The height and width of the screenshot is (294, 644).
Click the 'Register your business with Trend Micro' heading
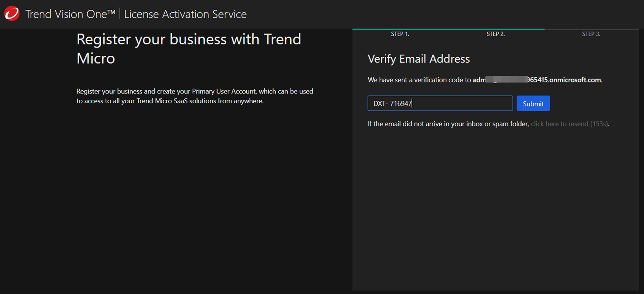click(x=189, y=49)
